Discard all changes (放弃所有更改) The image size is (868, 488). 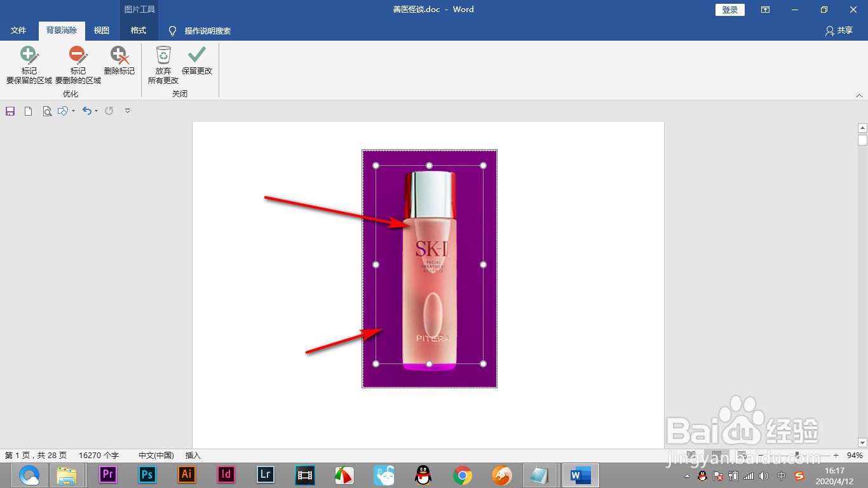coord(163,65)
